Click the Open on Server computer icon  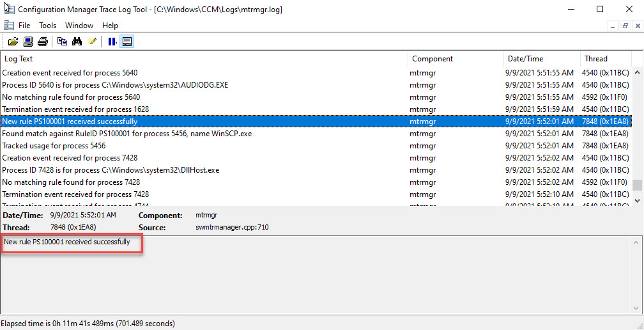[28, 42]
